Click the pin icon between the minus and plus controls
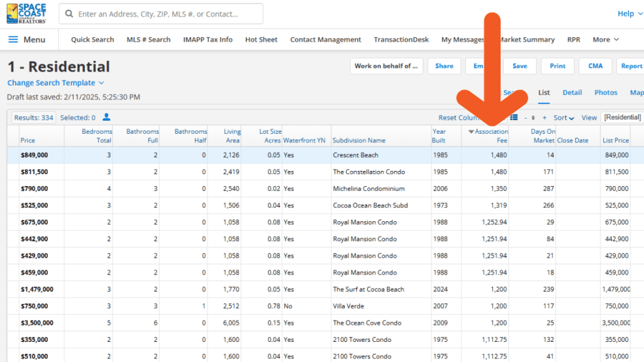644x362 pixels. pyautogui.click(x=534, y=118)
